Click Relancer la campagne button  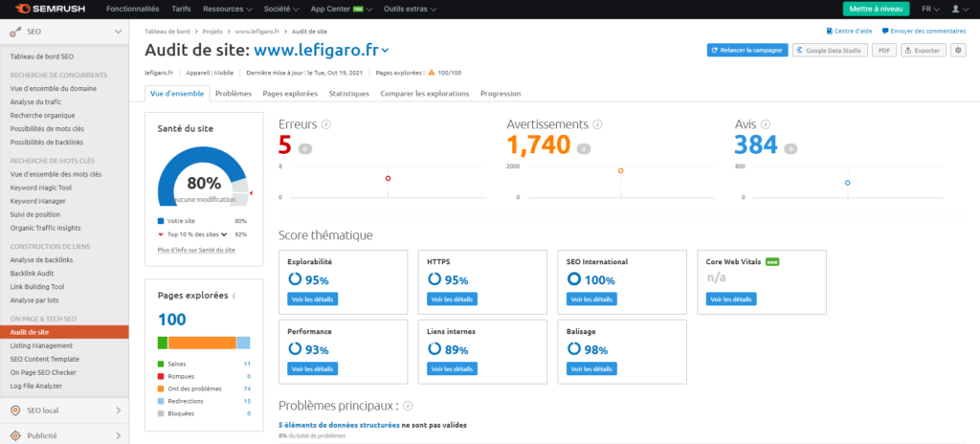[746, 50]
